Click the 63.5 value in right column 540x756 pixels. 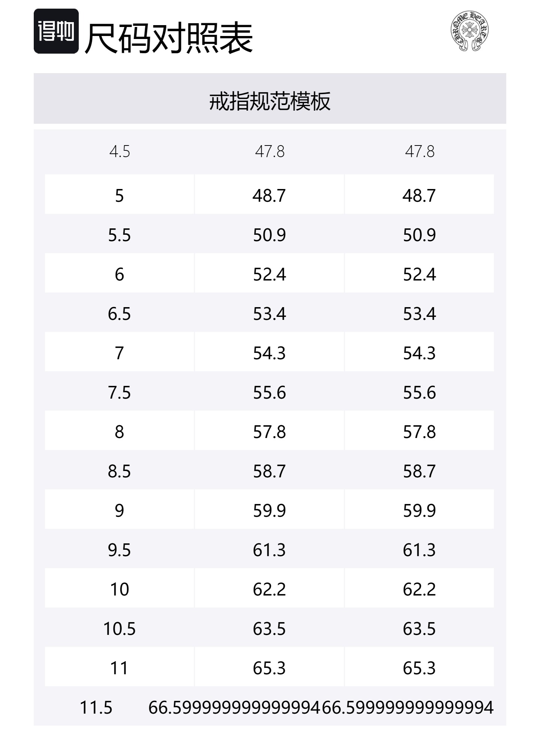(419, 628)
